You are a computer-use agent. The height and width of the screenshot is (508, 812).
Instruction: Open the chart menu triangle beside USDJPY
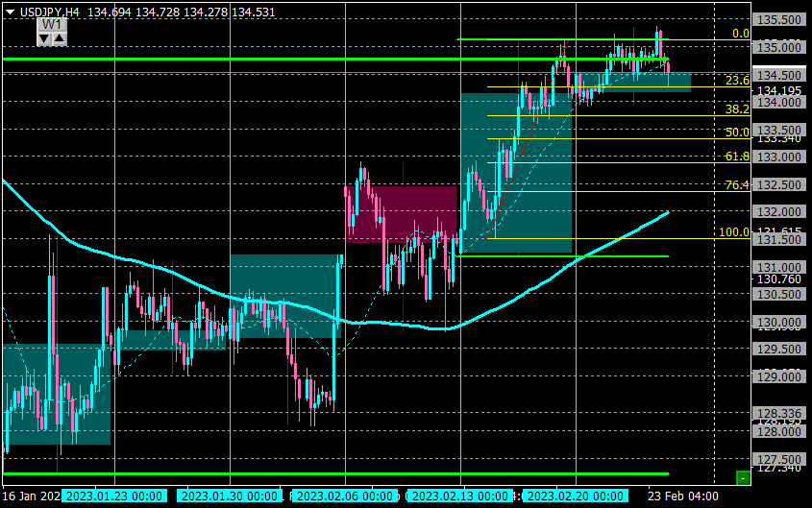10,12
